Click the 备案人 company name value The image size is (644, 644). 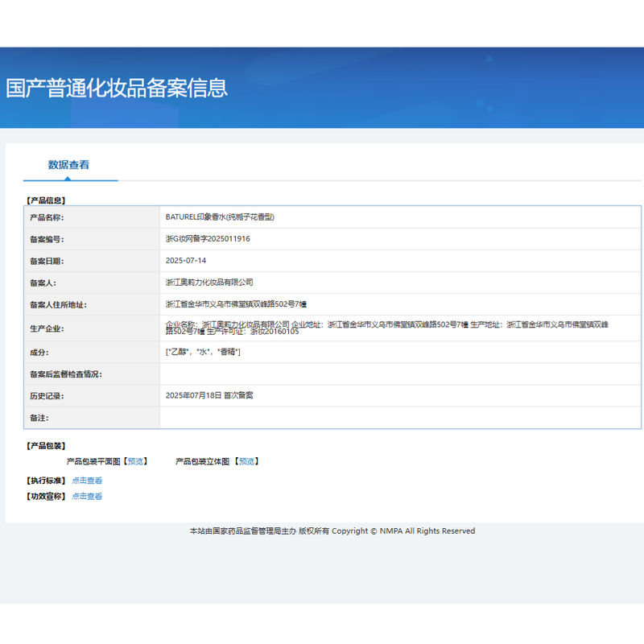209,283
